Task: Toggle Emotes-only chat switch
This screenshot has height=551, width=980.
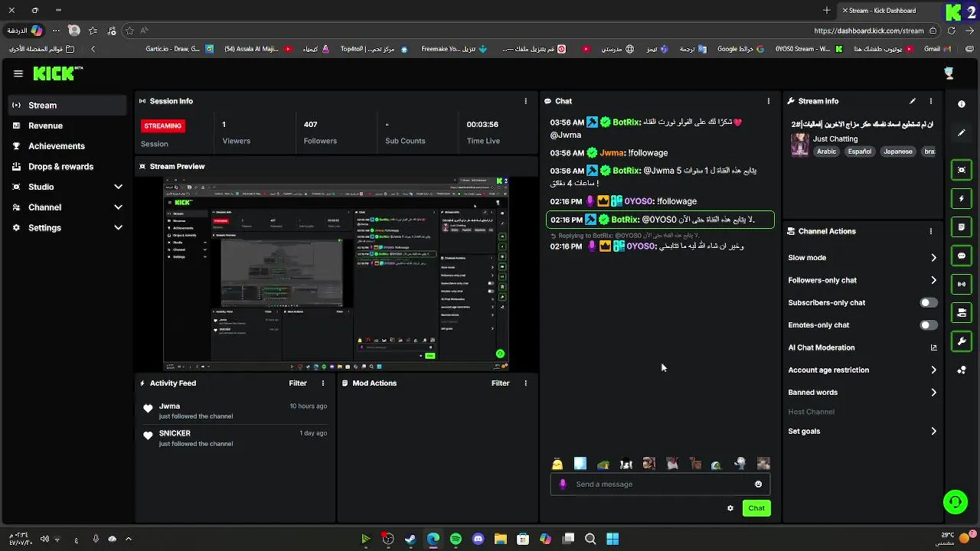Action: [929, 325]
